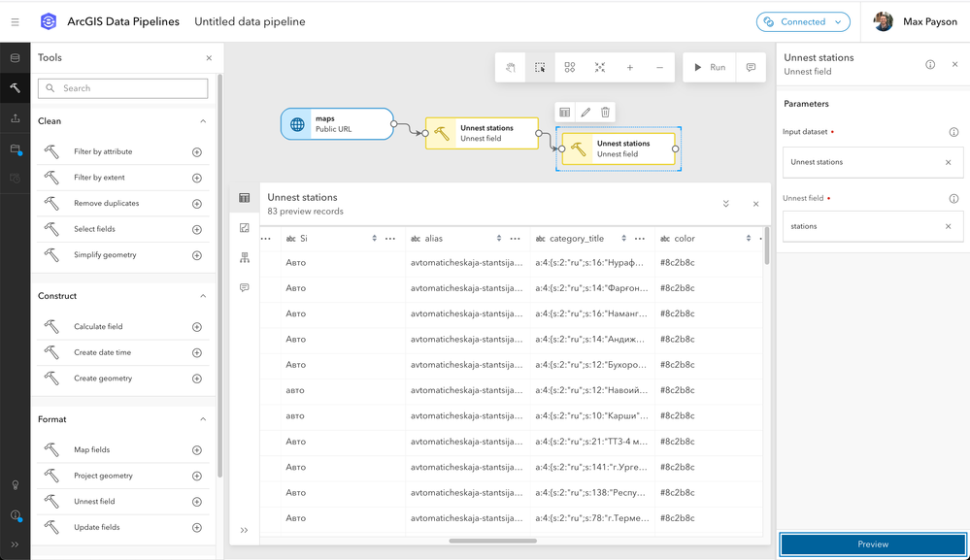This screenshot has height=560, width=970.
Task: Open the category_title column options menu
Action: pyautogui.click(x=640, y=239)
